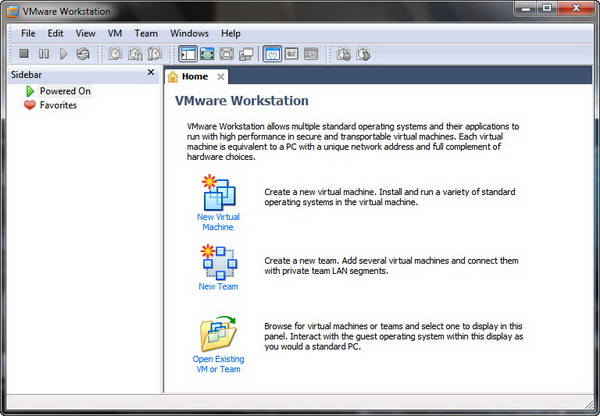The height and width of the screenshot is (416, 600).
Task: Switch to the Appliance view icon
Action: point(292,54)
